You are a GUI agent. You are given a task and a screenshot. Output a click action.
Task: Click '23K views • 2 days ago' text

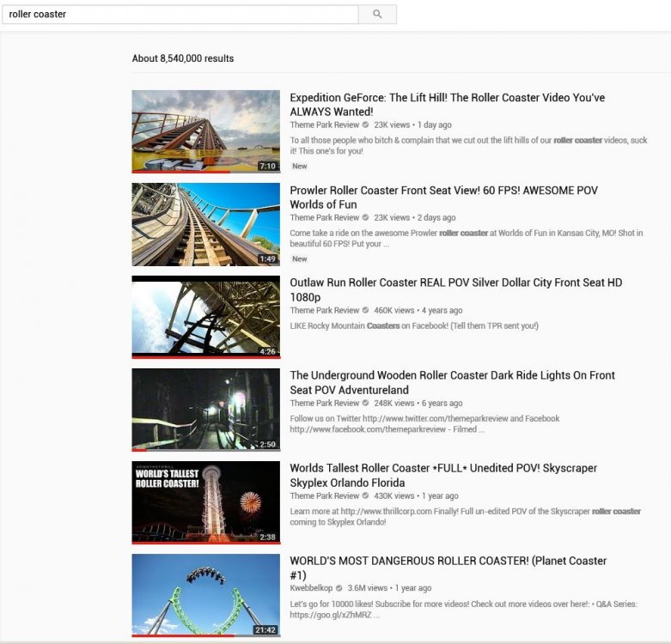click(415, 217)
